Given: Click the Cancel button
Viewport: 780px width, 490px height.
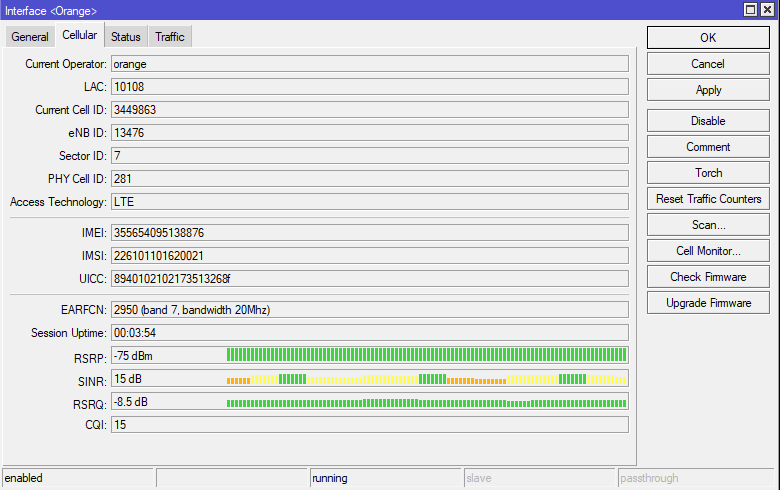Looking at the screenshot, I should pos(708,64).
